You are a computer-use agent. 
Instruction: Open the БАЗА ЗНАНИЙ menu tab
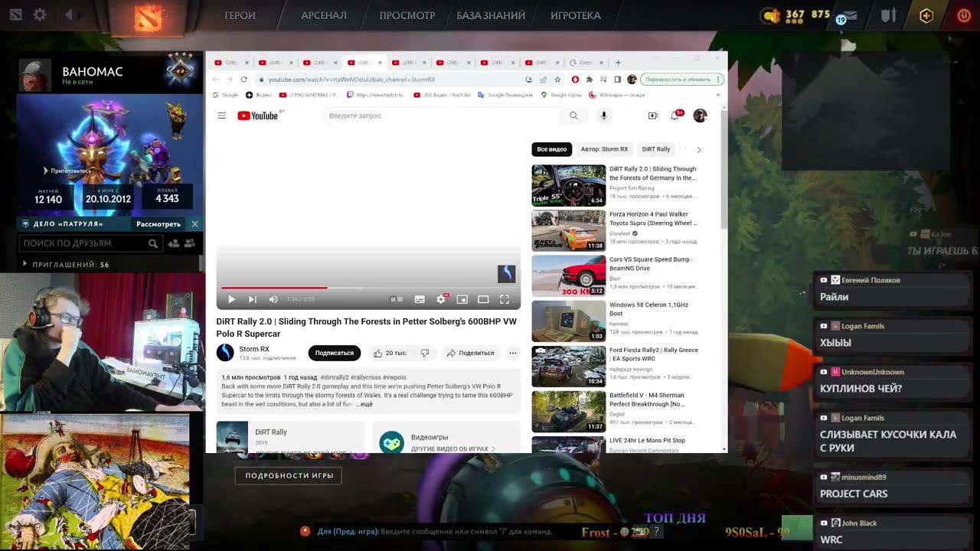[x=491, y=15]
